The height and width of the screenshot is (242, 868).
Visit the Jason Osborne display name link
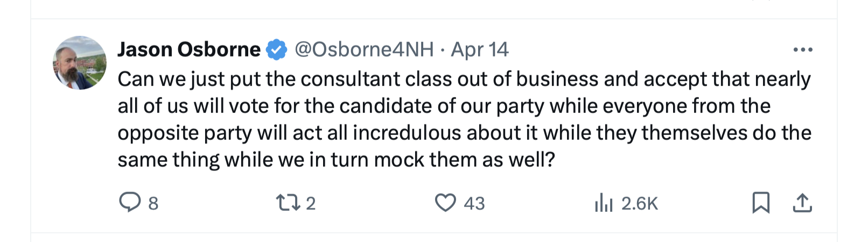coord(189,49)
